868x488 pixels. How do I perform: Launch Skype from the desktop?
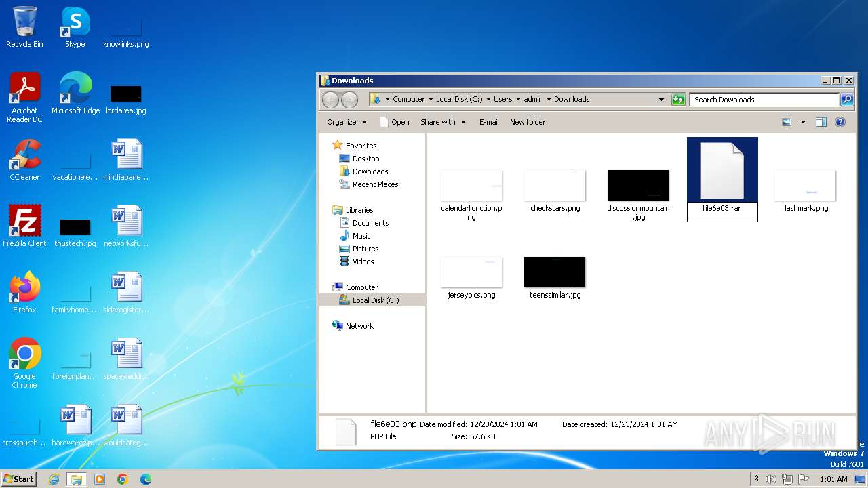coord(75,27)
